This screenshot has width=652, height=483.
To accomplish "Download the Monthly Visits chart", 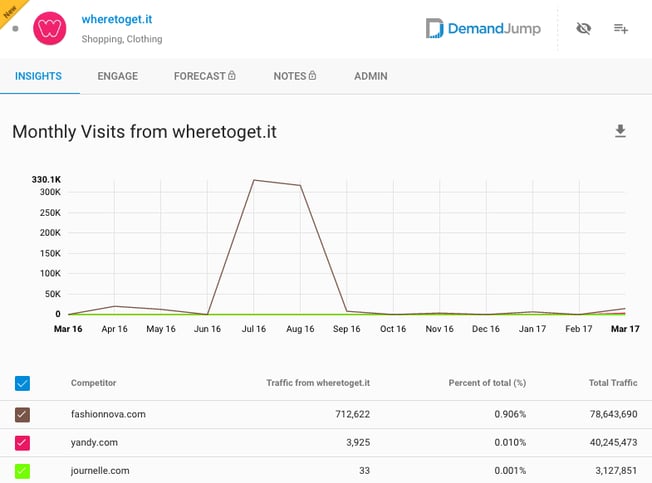I will click(x=620, y=131).
